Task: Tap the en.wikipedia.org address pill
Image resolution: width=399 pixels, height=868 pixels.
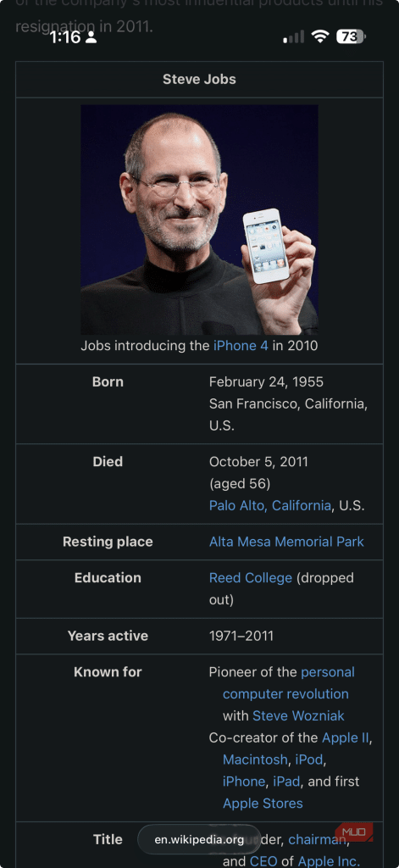Action: [199, 840]
